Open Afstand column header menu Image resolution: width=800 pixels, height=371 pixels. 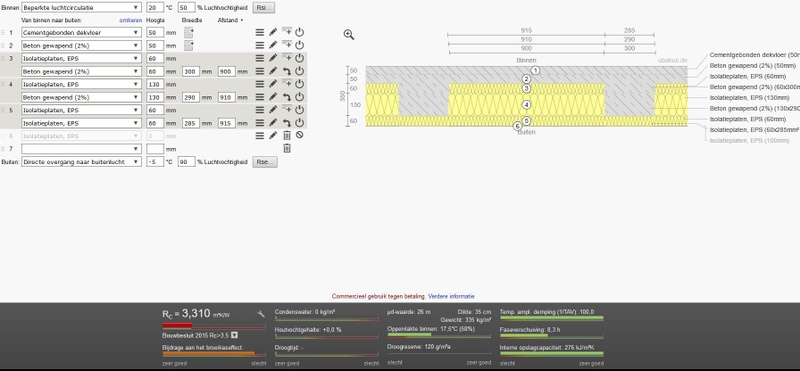[x=231, y=20]
